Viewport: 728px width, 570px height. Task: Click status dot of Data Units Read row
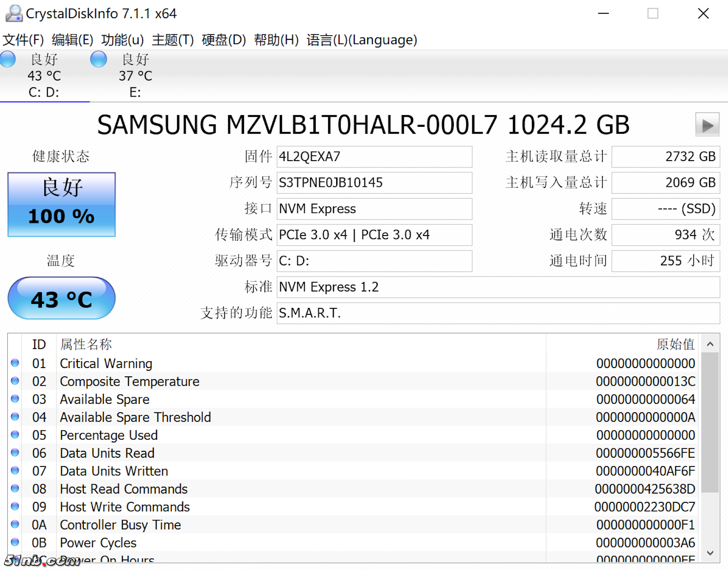click(15, 452)
